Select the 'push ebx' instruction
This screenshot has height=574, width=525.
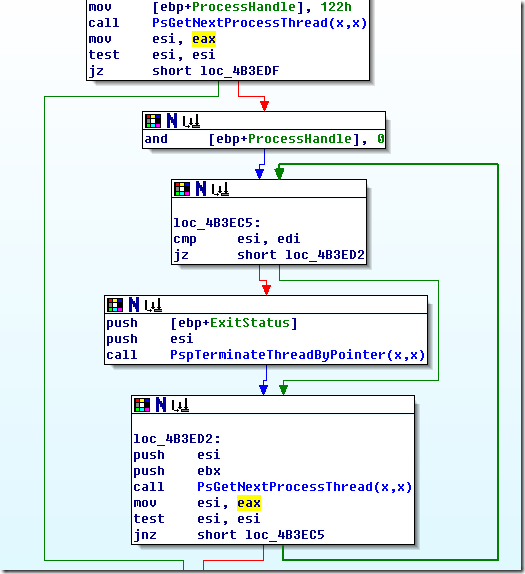pyautogui.click(x=177, y=471)
